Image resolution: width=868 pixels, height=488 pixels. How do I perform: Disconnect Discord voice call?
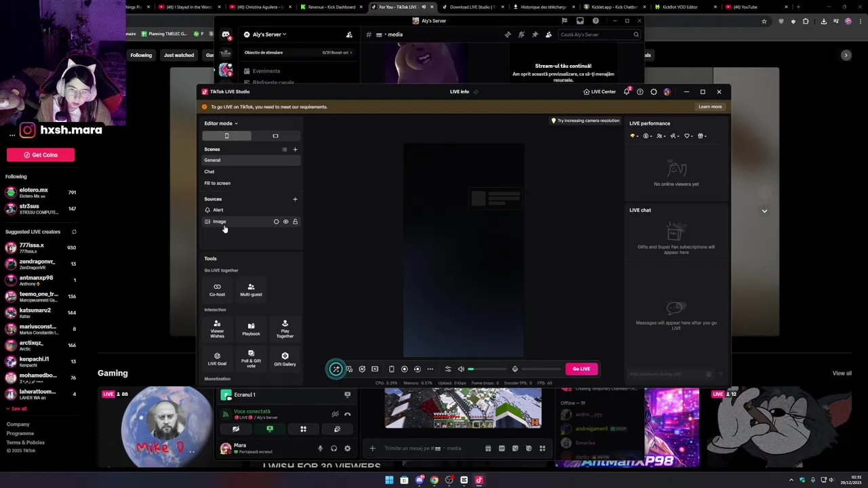tap(347, 414)
